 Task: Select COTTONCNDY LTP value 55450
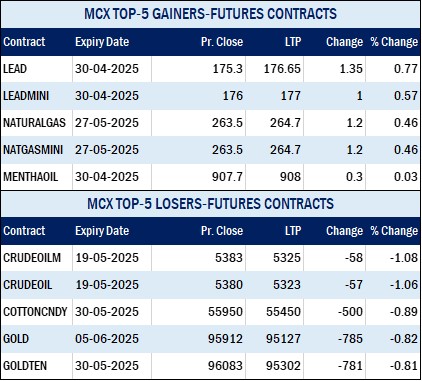click(283, 312)
